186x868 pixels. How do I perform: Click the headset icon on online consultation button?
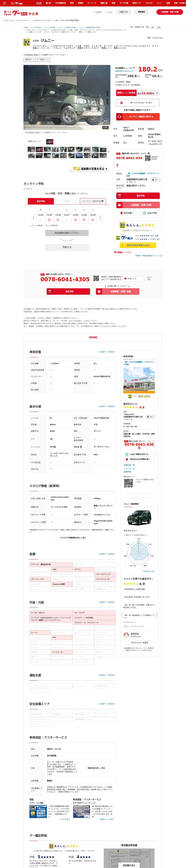point(120,117)
